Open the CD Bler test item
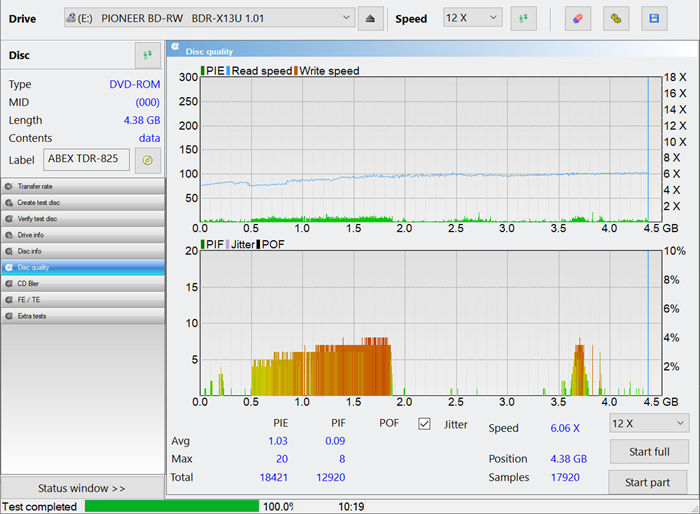This screenshot has height=514, width=700. (82, 283)
